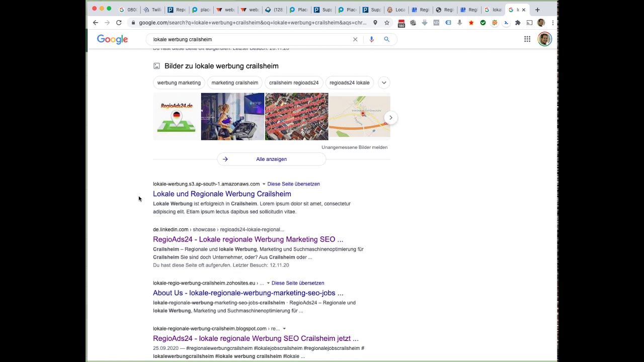The height and width of the screenshot is (362, 644).
Task: Open dropdown arrow beside amazonaws.com result URL
Action: tap(264, 184)
